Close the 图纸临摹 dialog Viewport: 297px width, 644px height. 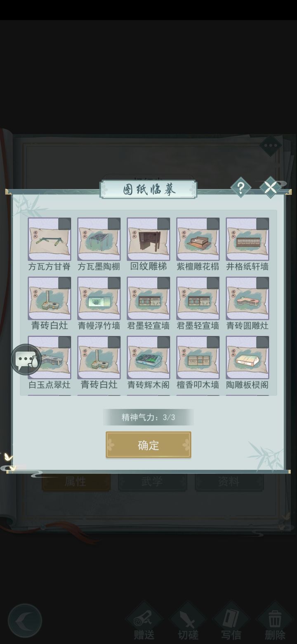(271, 188)
